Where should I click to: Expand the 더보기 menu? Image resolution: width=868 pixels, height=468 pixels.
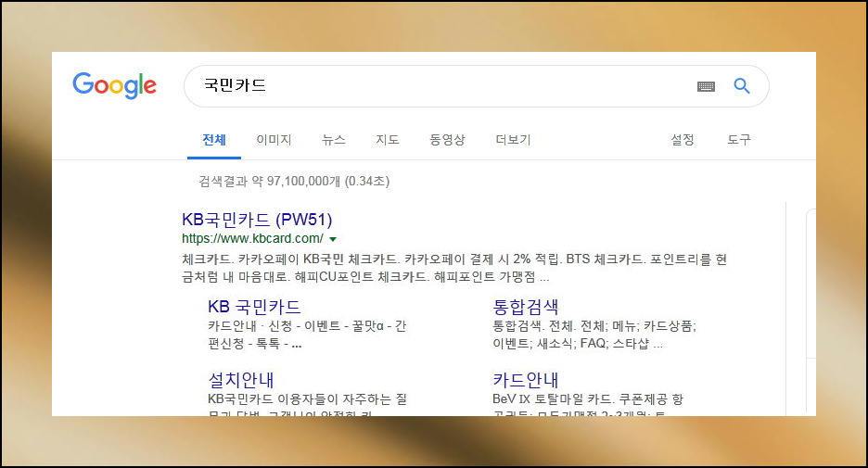(x=513, y=140)
